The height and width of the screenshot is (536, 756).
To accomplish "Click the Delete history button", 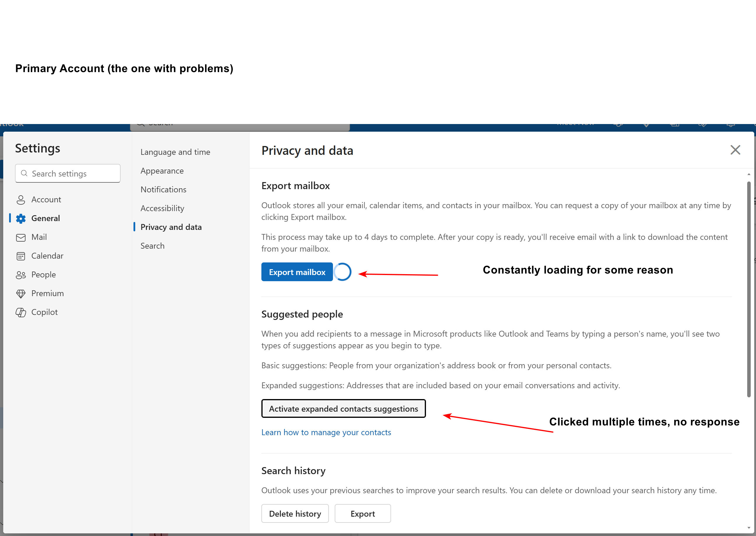I will pos(295,513).
